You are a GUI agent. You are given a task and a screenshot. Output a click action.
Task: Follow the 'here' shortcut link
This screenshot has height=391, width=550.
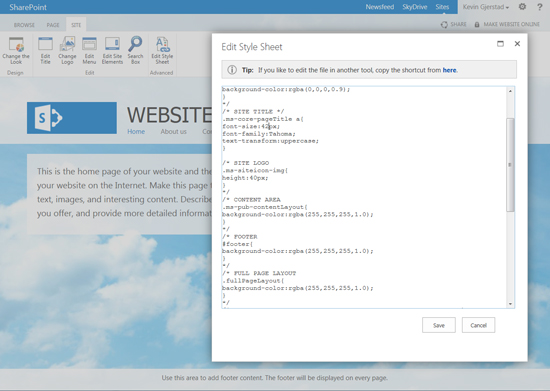tap(449, 70)
